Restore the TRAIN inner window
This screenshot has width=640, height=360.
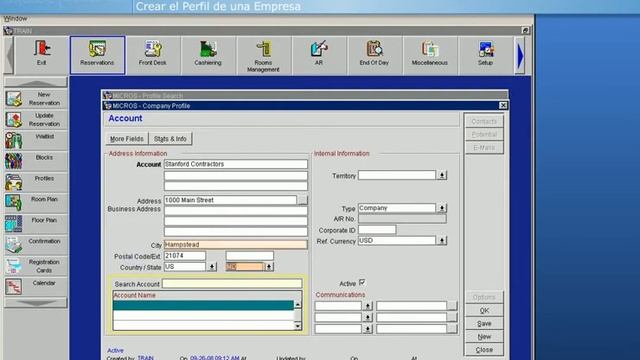525,31
